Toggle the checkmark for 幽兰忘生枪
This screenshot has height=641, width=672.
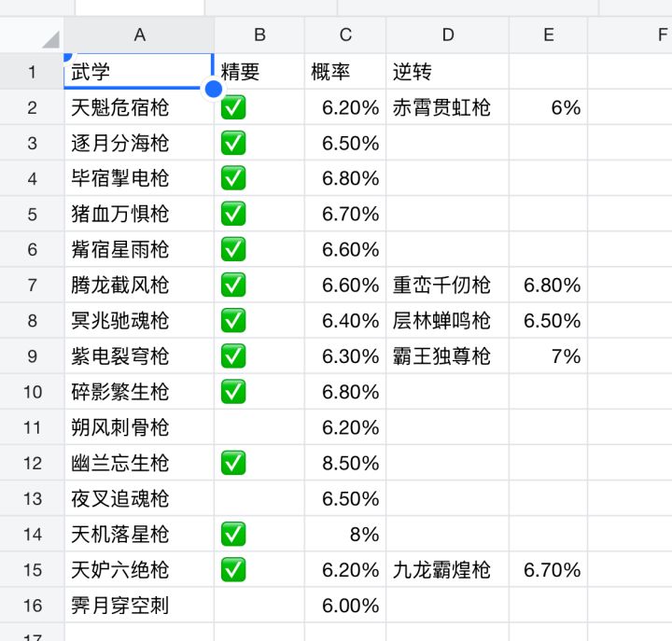pyautogui.click(x=233, y=463)
